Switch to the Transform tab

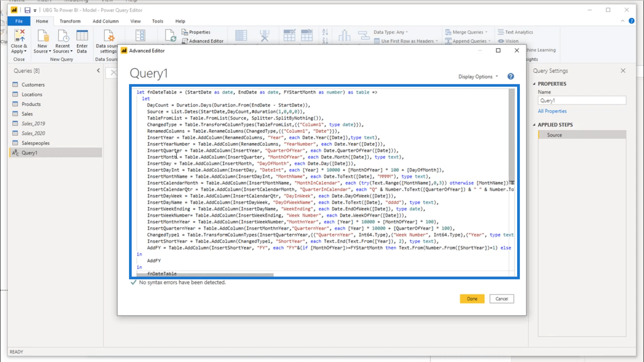pyautogui.click(x=70, y=21)
